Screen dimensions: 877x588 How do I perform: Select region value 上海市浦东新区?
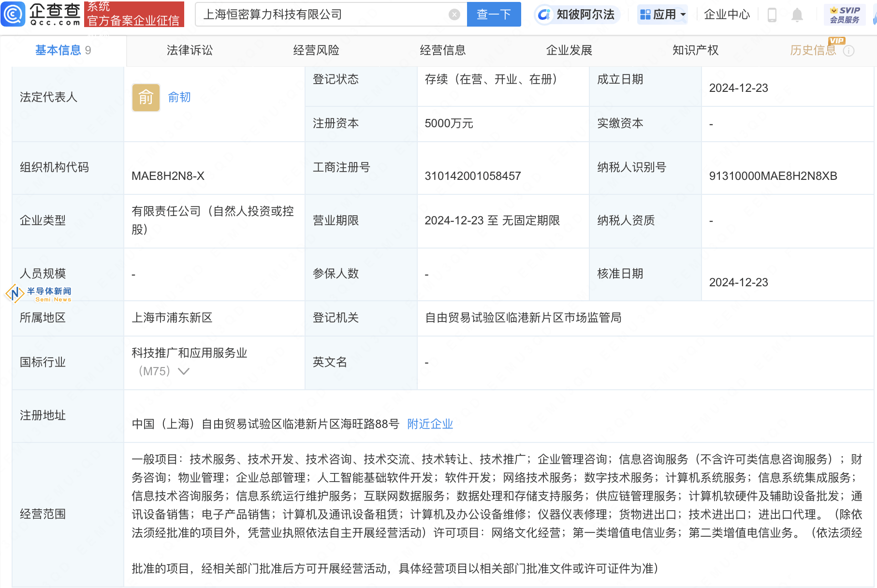(x=172, y=318)
